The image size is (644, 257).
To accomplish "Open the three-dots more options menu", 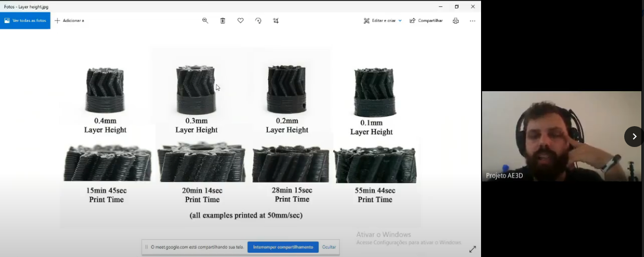I will tap(472, 21).
